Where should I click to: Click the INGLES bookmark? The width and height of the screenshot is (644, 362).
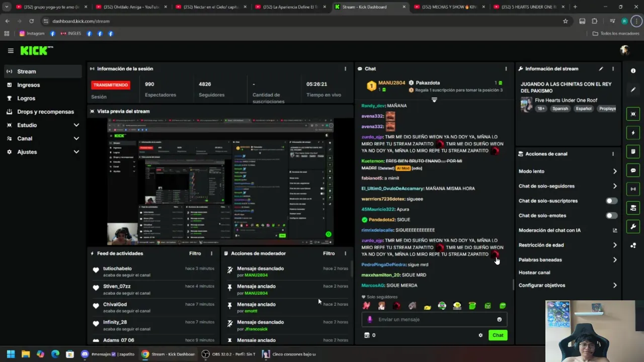(x=70, y=34)
